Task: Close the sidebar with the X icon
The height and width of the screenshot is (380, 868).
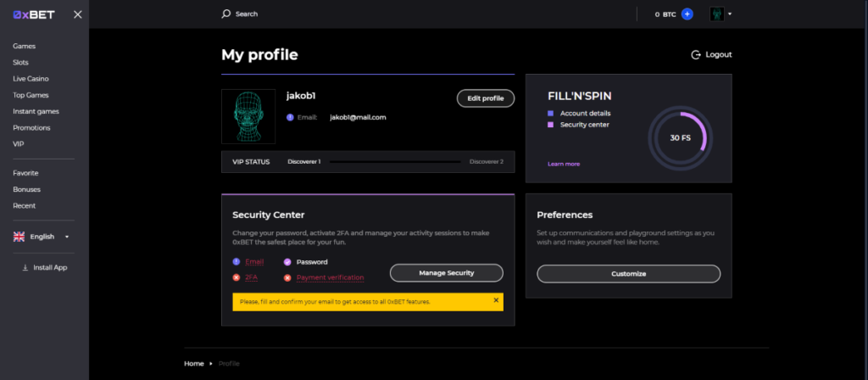Action: (78, 14)
